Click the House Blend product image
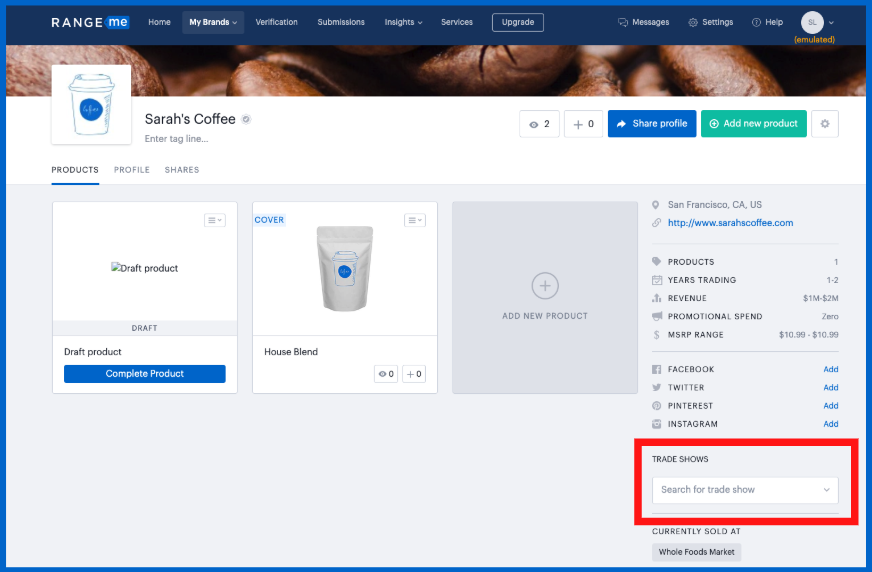 click(345, 269)
